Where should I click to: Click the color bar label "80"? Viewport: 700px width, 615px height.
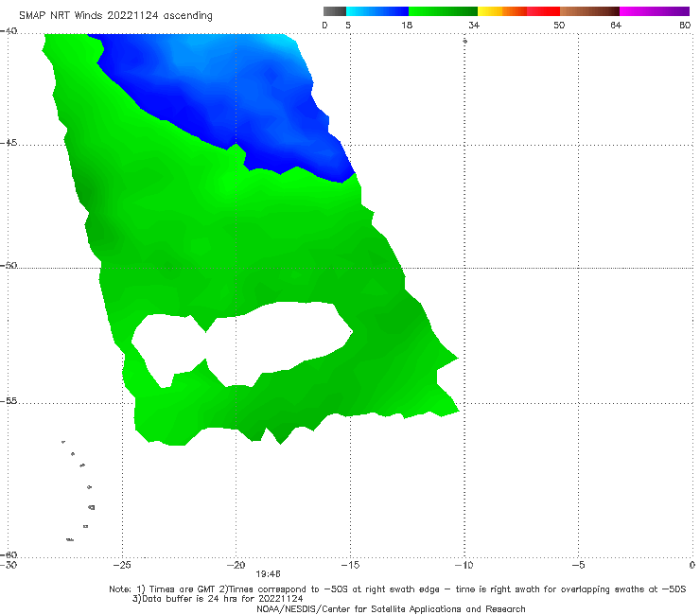click(685, 25)
